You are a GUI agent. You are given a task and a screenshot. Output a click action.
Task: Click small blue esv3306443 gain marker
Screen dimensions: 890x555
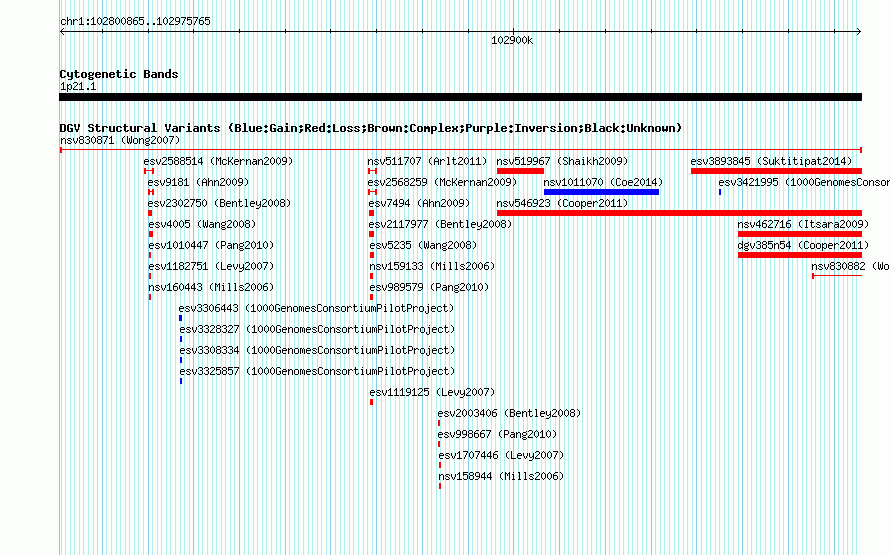(180, 318)
